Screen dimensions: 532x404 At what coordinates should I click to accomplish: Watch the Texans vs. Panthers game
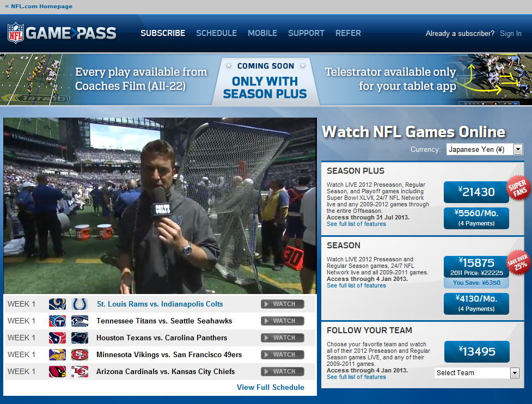pyautogui.click(x=282, y=338)
